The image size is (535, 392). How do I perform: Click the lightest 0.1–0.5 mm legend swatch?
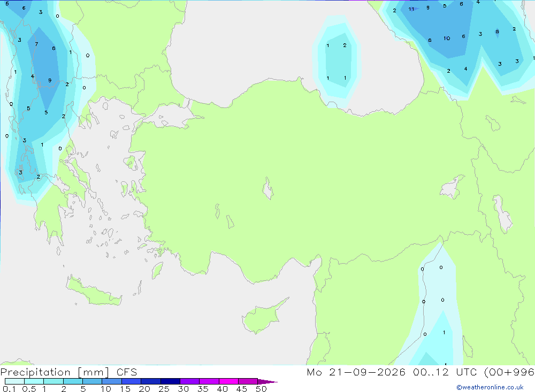click(14, 381)
